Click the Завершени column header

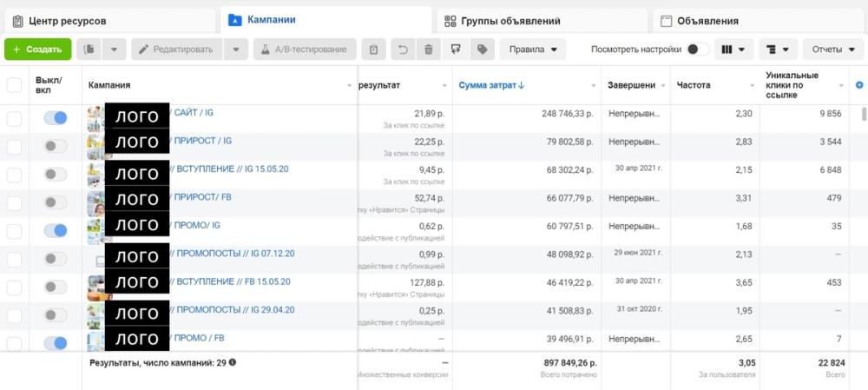(x=632, y=85)
